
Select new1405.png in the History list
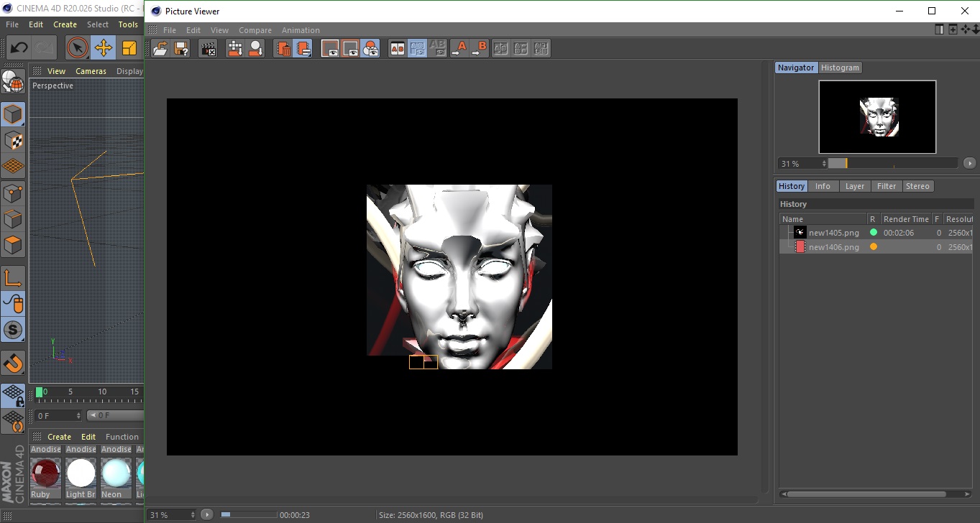click(x=833, y=233)
